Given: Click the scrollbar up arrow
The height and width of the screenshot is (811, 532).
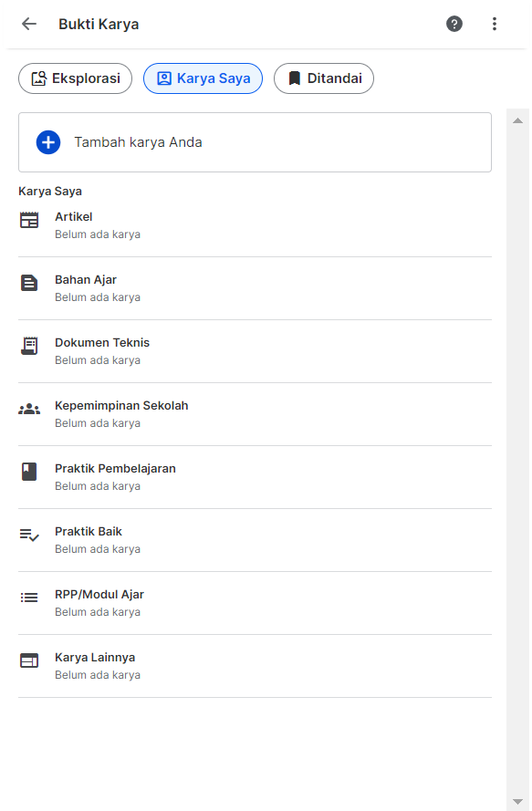Looking at the screenshot, I should tap(517, 121).
